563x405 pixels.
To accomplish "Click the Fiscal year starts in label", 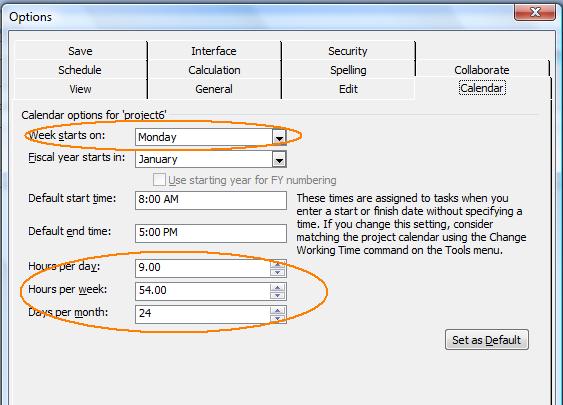I will coord(76,158).
